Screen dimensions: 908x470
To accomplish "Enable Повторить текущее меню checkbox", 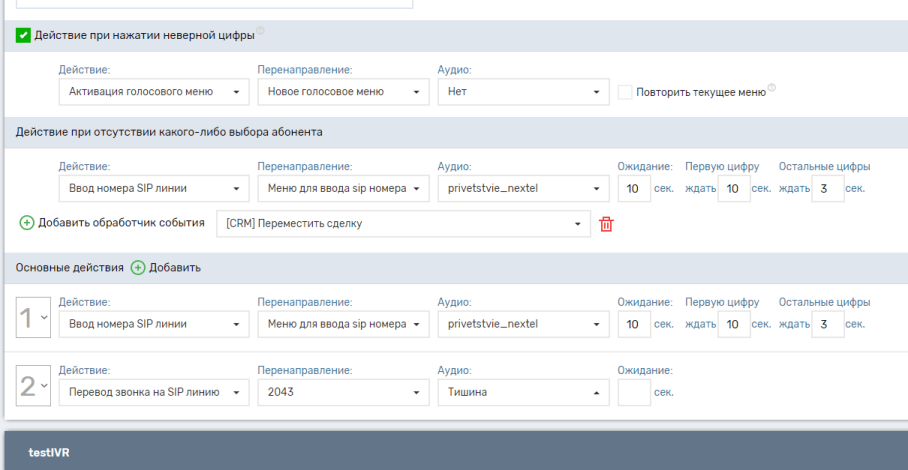I will pos(625,92).
